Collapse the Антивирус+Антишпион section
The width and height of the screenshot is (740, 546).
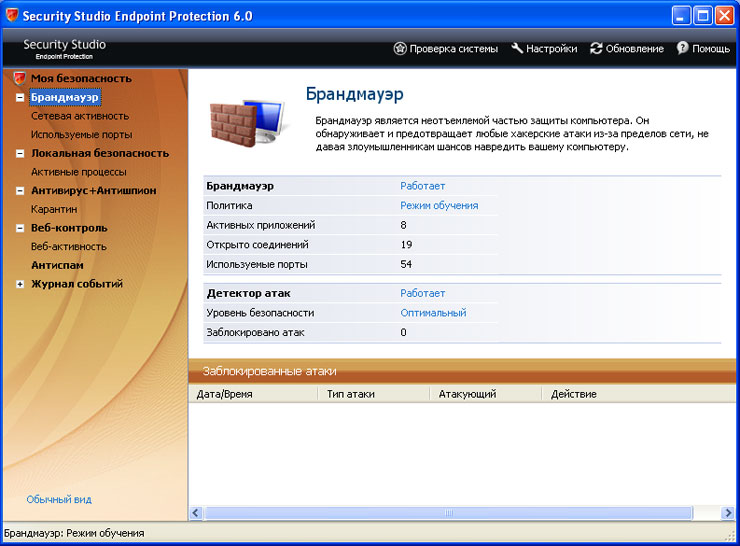[20, 191]
